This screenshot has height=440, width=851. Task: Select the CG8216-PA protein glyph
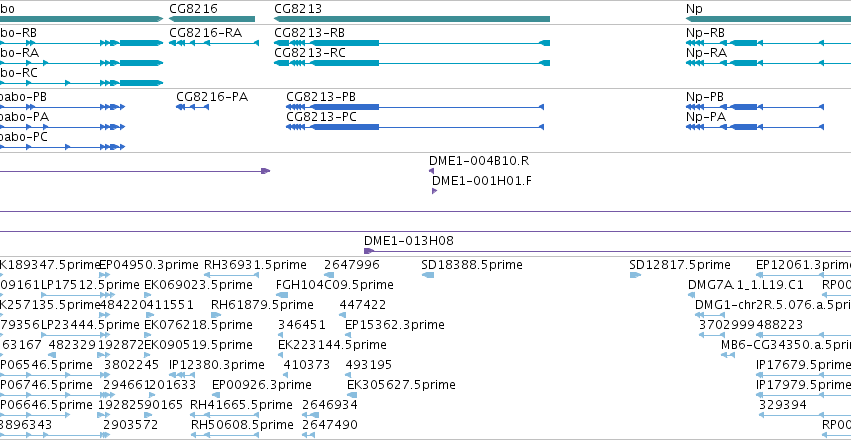[x=192, y=107]
